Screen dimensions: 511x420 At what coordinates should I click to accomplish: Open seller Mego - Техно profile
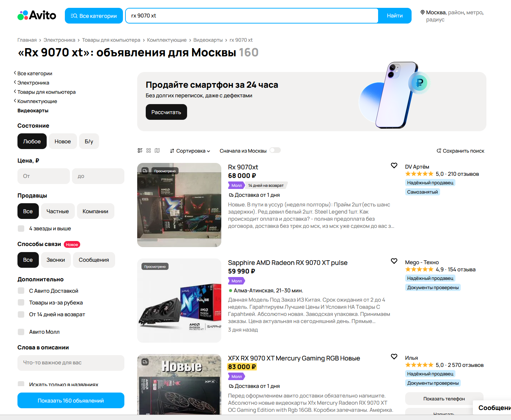422,262
